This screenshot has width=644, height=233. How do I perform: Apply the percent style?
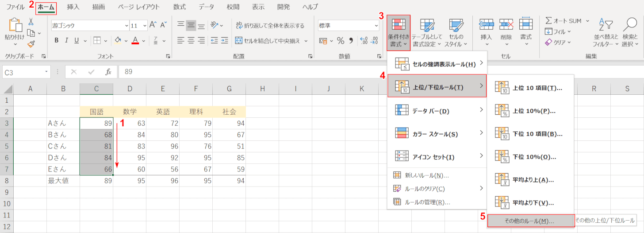click(x=341, y=40)
